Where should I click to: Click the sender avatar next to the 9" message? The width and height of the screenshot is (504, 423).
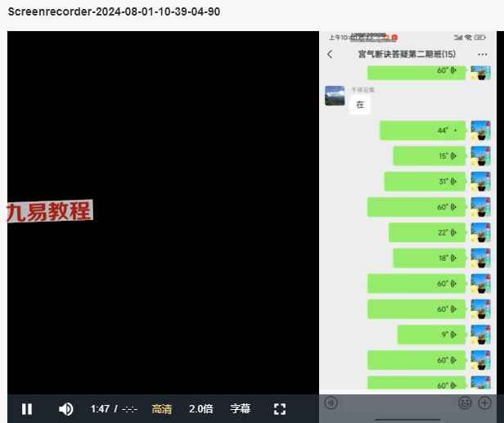[x=480, y=335]
